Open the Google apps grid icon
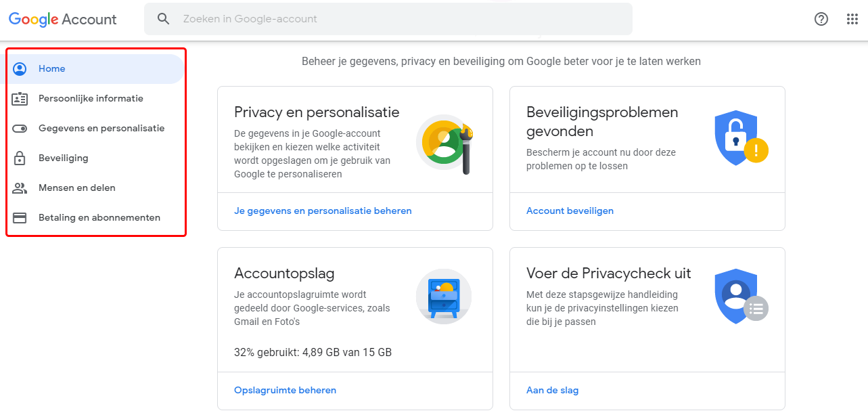Viewport: 868px width, 415px height. [x=852, y=19]
